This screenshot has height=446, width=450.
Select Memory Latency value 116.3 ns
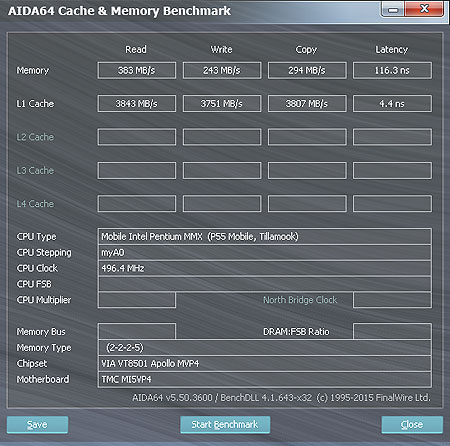point(392,70)
